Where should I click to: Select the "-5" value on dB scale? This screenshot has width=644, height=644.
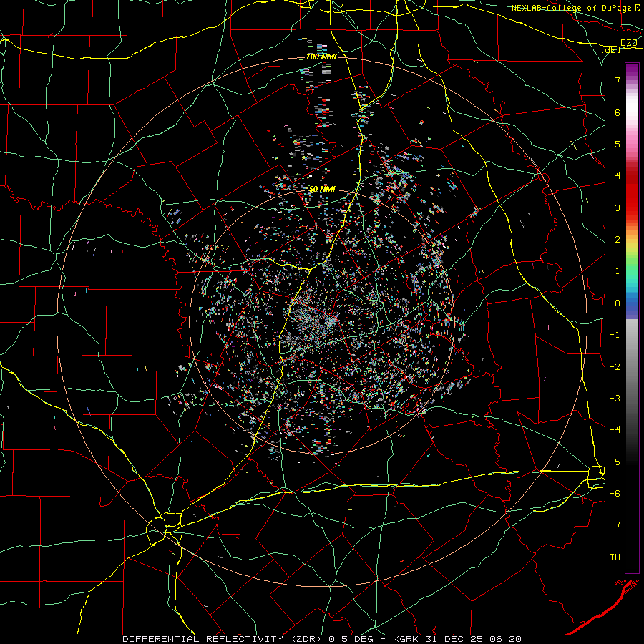615,462
